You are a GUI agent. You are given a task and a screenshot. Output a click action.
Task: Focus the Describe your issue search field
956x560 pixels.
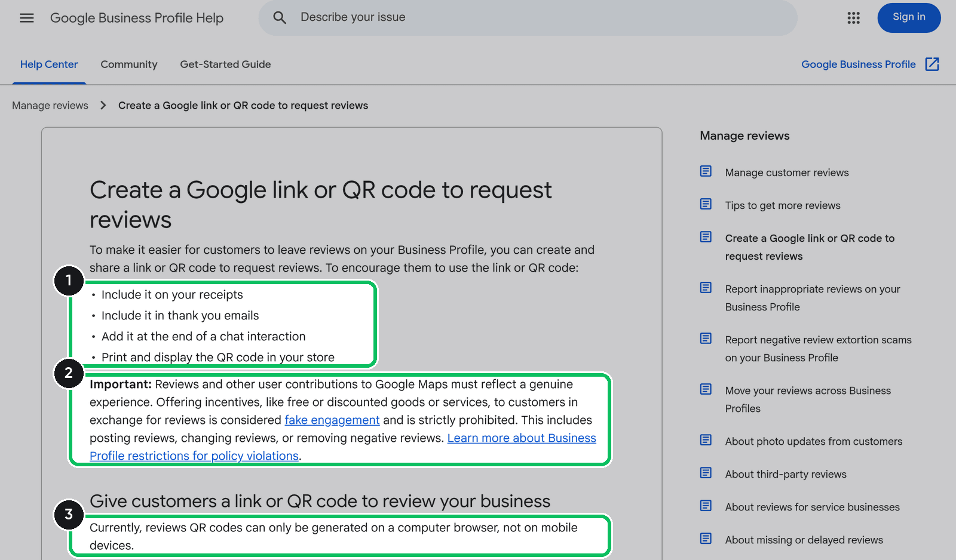pos(528,18)
